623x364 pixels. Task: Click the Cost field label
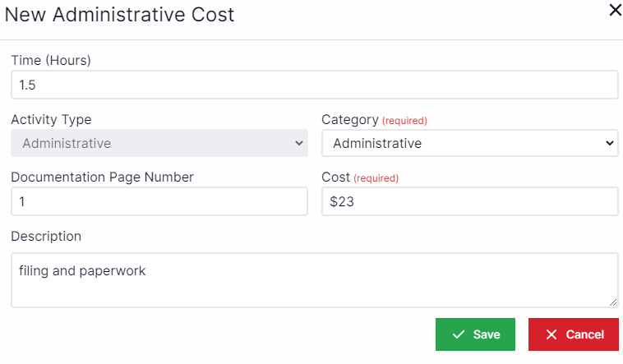click(335, 177)
